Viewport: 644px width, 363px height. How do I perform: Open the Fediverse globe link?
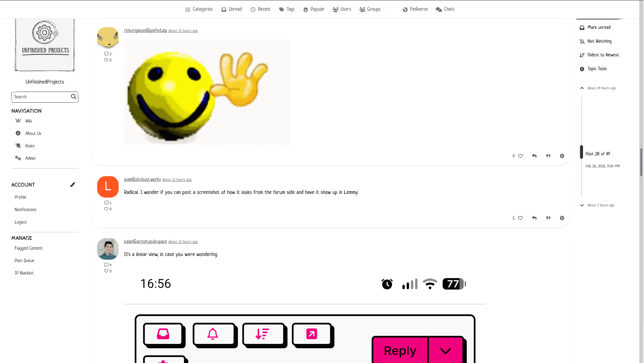point(415,9)
